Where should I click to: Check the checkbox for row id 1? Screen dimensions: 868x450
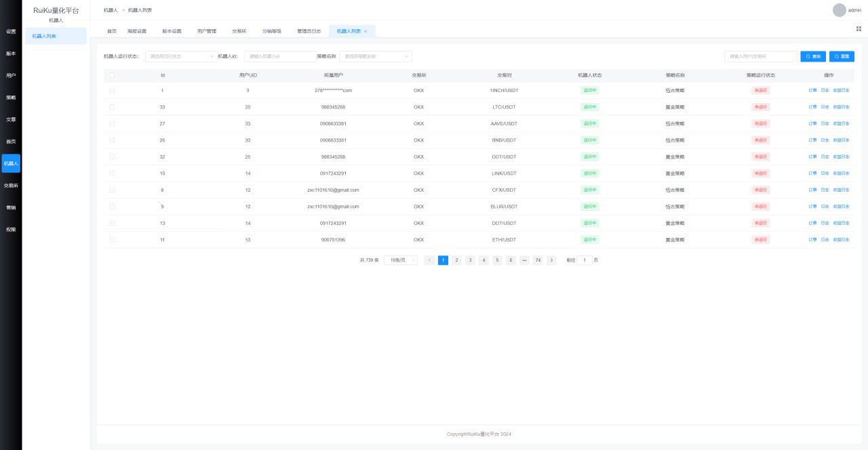(113, 90)
